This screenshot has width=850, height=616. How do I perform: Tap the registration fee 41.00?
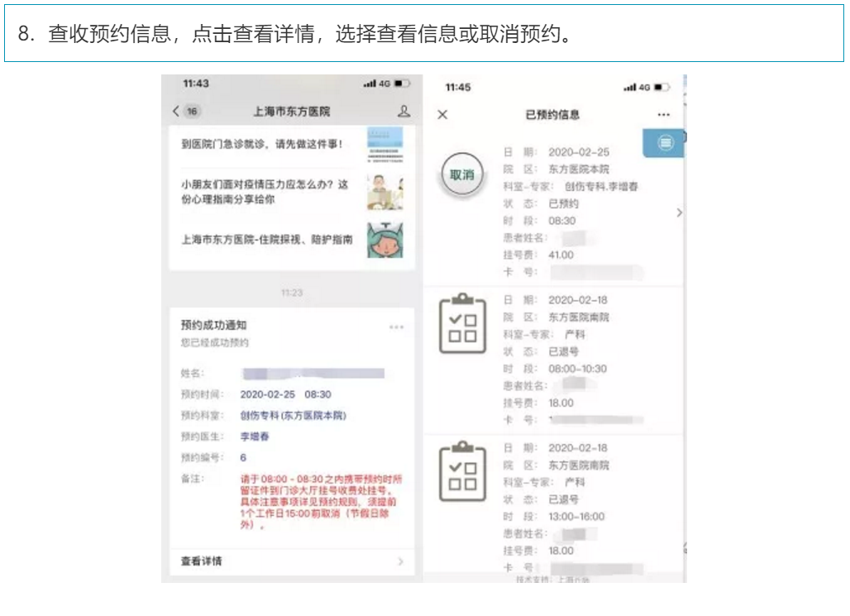click(x=561, y=255)
